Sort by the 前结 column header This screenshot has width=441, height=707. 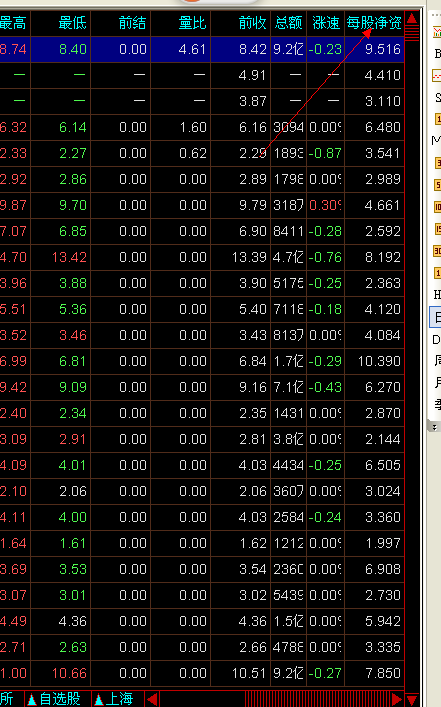point(132,23)
